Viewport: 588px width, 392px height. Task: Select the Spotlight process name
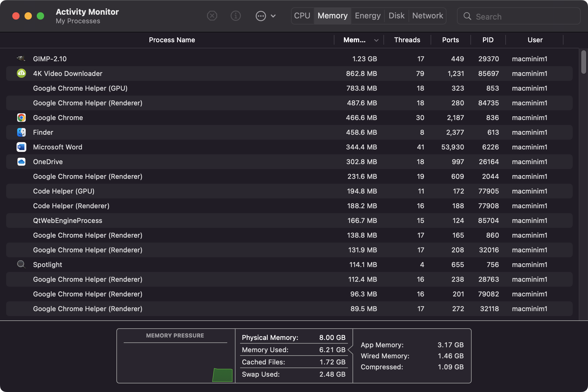point(47,265)
